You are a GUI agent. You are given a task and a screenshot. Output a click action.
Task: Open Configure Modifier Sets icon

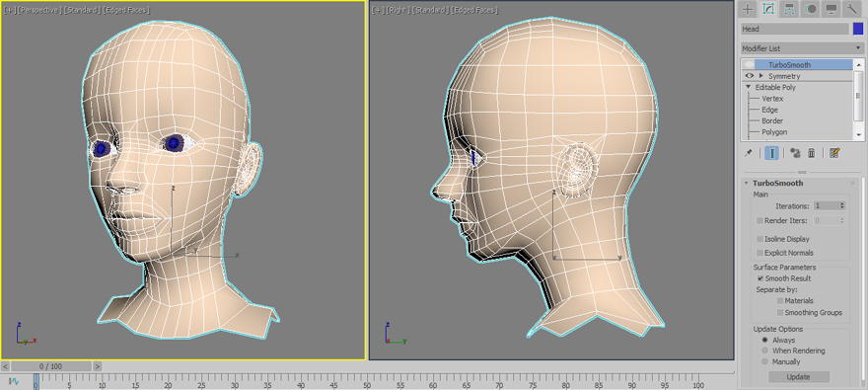pyautogui.click(x=834, y=153)
